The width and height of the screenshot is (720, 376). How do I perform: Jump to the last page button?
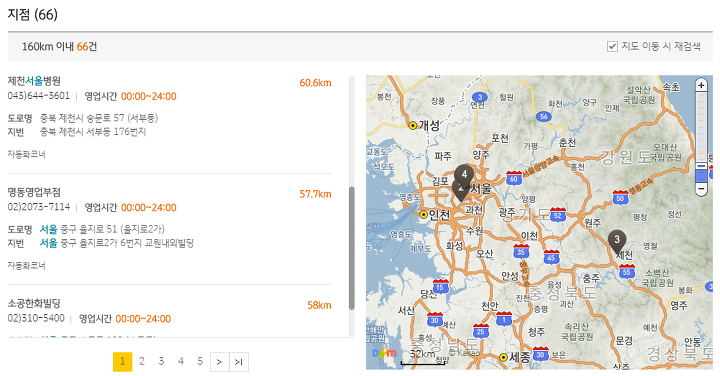(239, 362)
